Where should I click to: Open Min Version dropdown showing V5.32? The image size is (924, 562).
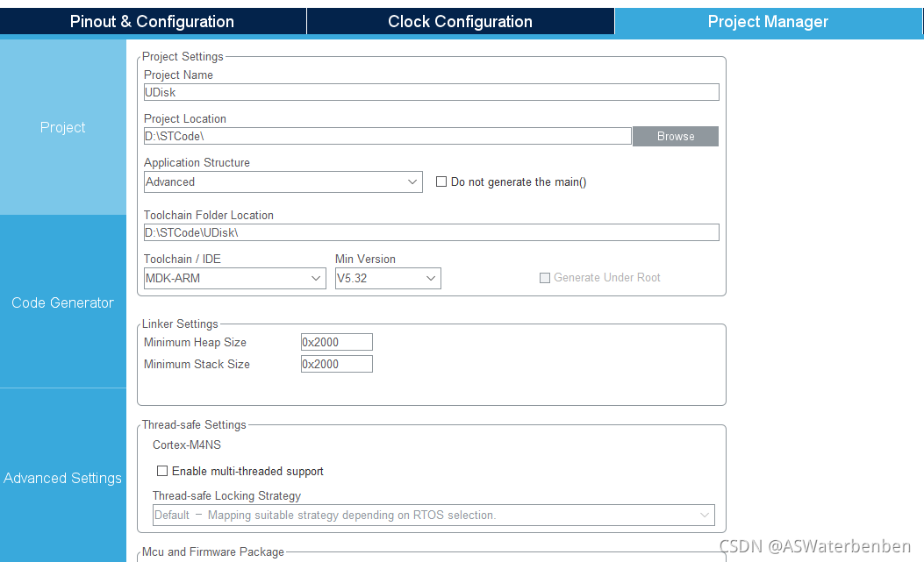pyautogui.click(x=388, y=278)
